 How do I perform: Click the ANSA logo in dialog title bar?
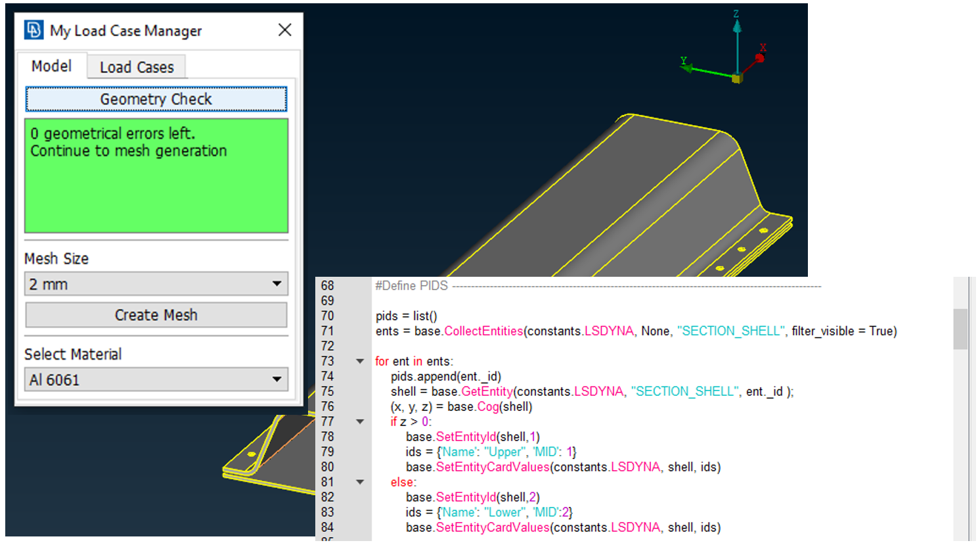33,30
